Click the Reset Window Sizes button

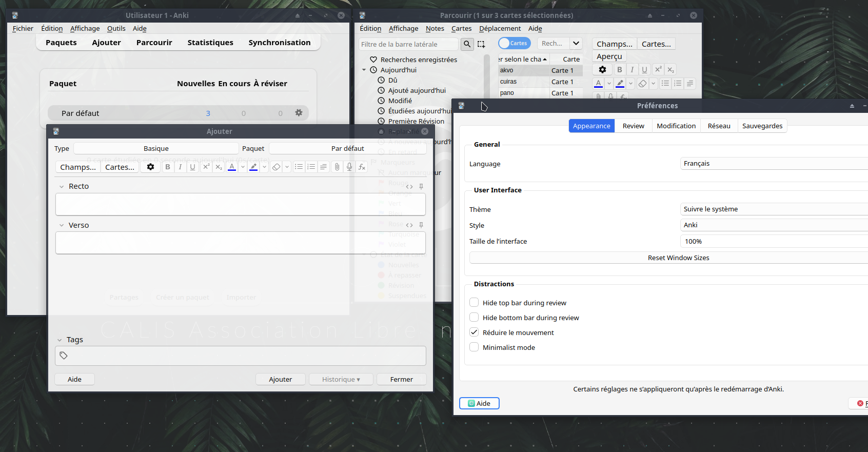tap(678, 258)
